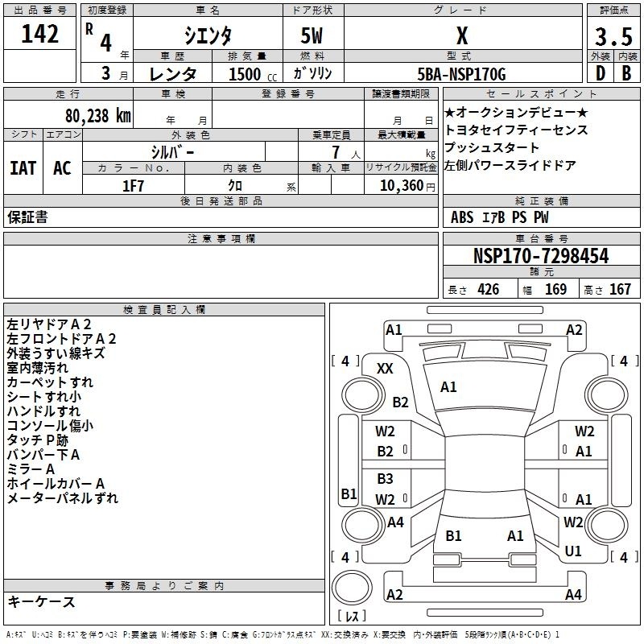The height and width of the screenshot is (644, 644).
Task: Click the 保証書 later-shipped item
Action: click(x=27, y=217)
